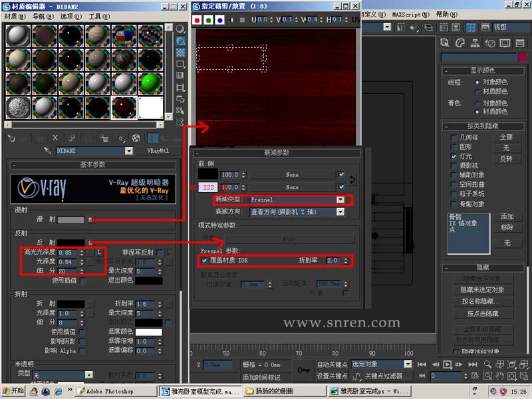
Task: Open the Motion command panel tab
Action: 489,43
